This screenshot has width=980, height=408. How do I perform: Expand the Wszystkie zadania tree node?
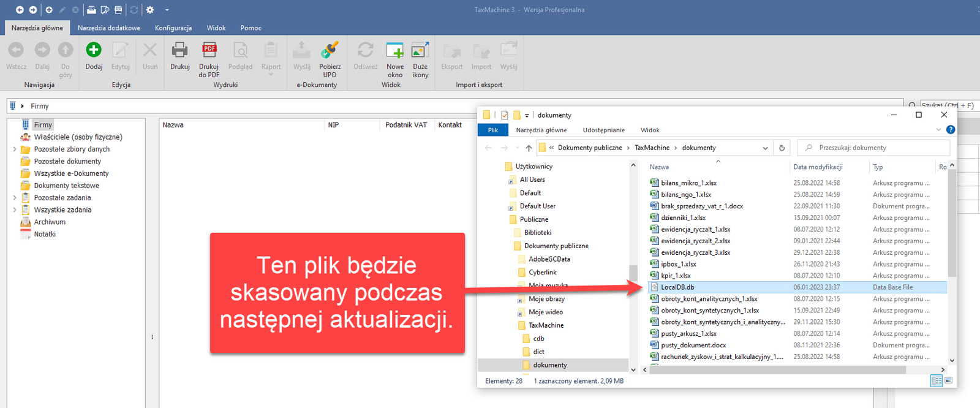pos(15,210)
